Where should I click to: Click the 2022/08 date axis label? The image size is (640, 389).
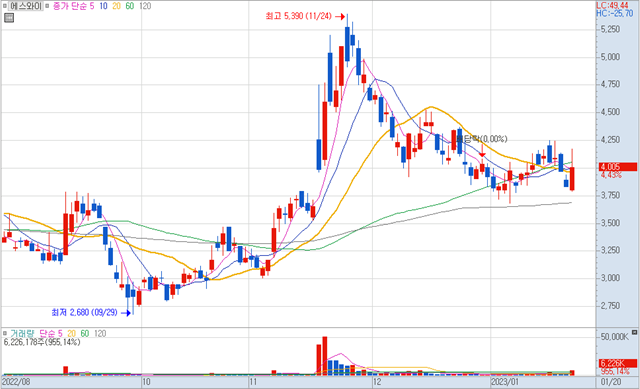16,382
